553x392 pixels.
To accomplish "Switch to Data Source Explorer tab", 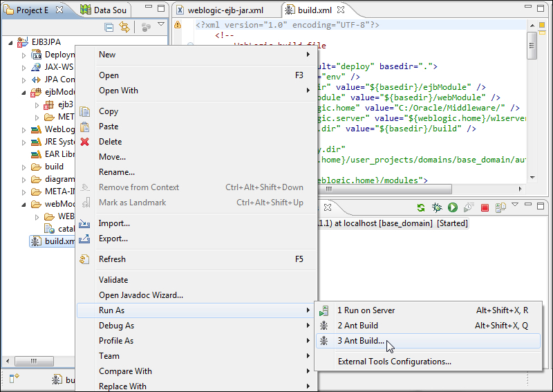I will click(104, 10).
